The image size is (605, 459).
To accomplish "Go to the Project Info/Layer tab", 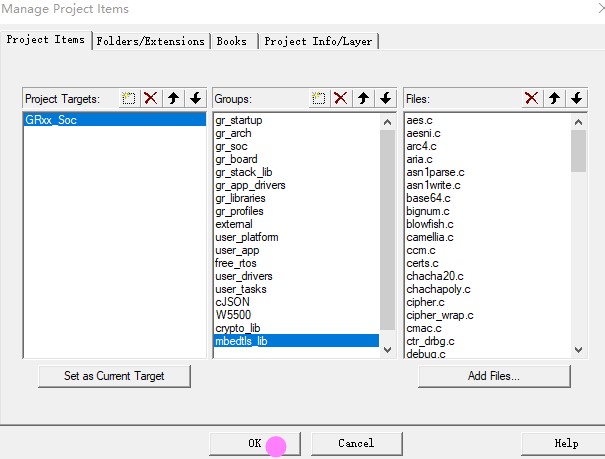I will (x=319, y=41).
